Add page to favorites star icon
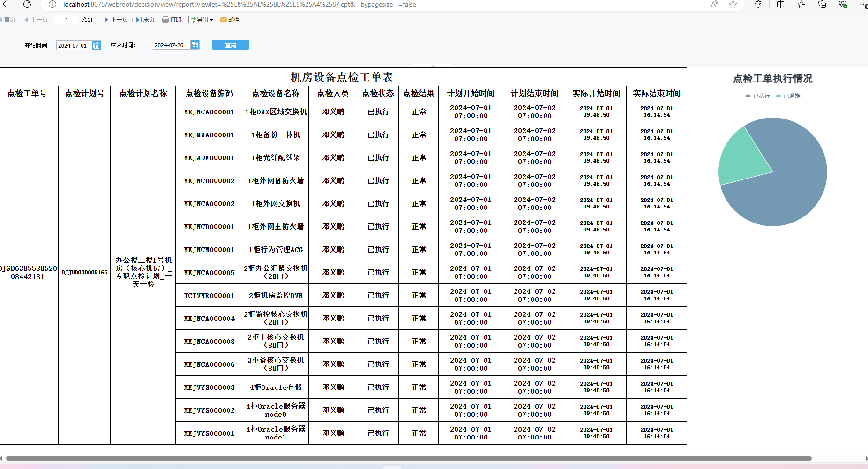Image resolution: width=868 pixels, height=469 pixels. click(x=733, y=4)
